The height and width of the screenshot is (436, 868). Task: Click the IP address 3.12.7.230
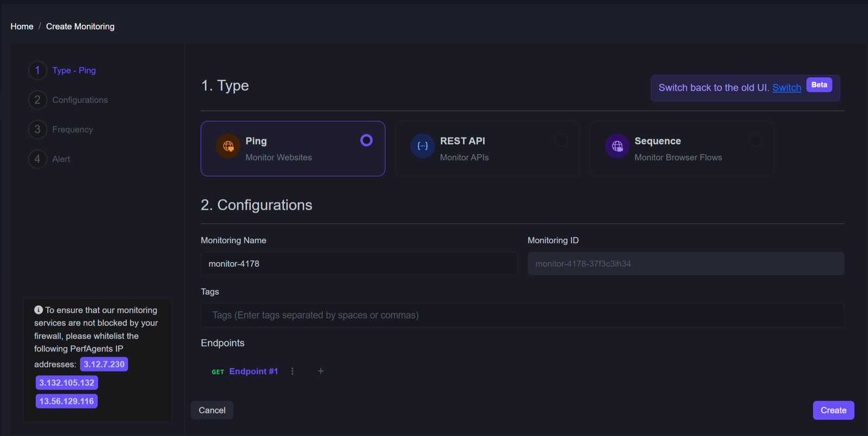coord(104,364)
